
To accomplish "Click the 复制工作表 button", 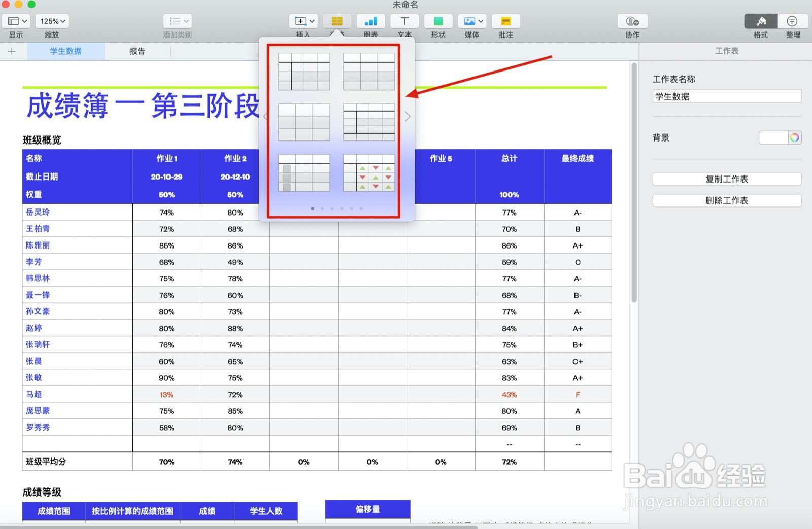I will pos(726,179).
